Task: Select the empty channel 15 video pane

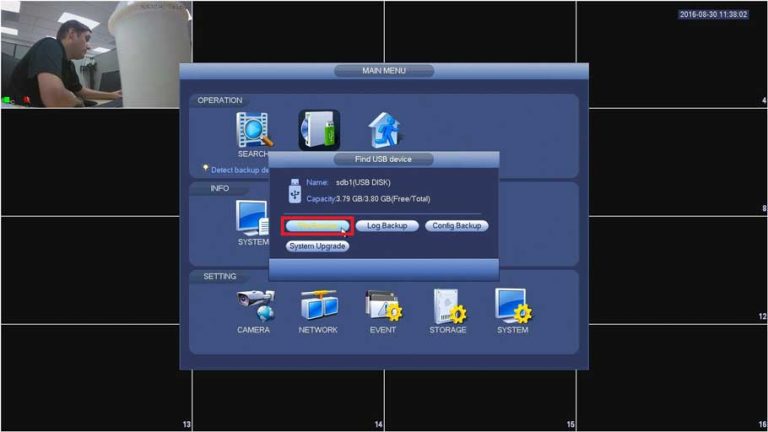Action: (480, 401)
